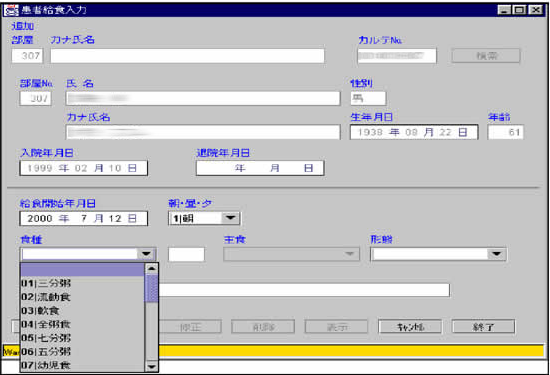Select the blank highlighted entry in list

coord(82,269)
